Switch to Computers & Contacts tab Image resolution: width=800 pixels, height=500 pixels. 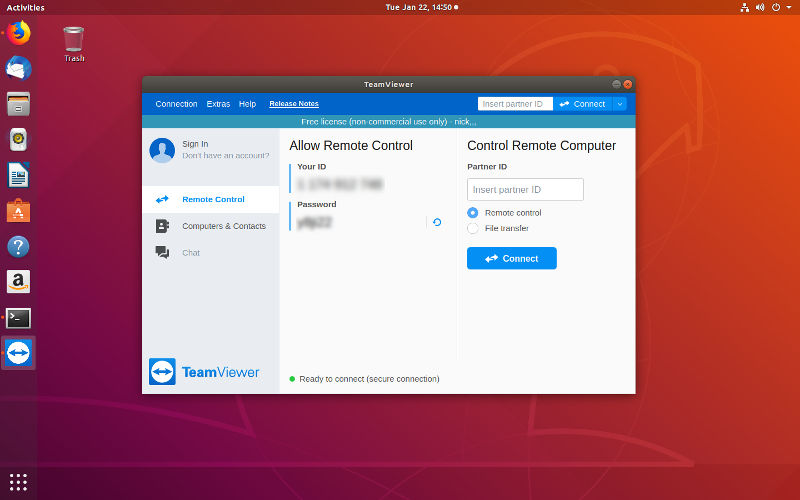211,226
